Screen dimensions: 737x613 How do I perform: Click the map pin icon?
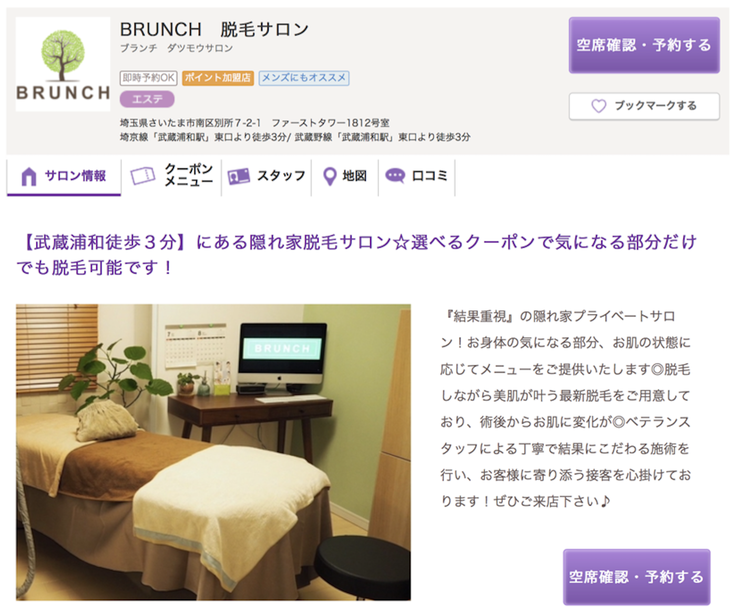coord(330,176)
